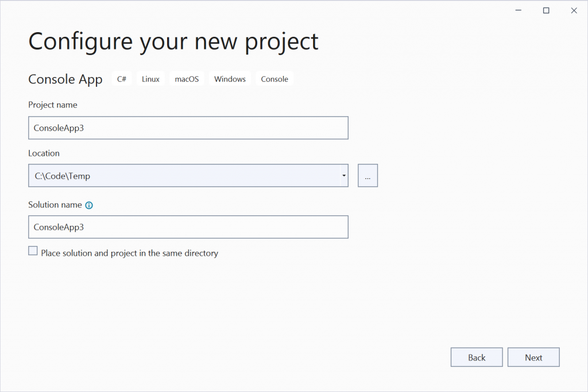The width and height of the screenshot is (588, 392).
Task: Click the Project name label
Action: (52, 105)
